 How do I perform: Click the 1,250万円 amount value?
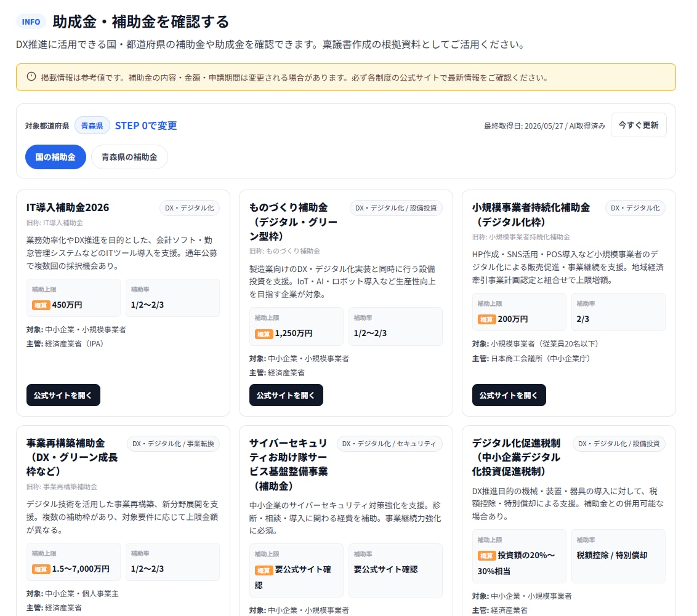(x=293, y=333)
